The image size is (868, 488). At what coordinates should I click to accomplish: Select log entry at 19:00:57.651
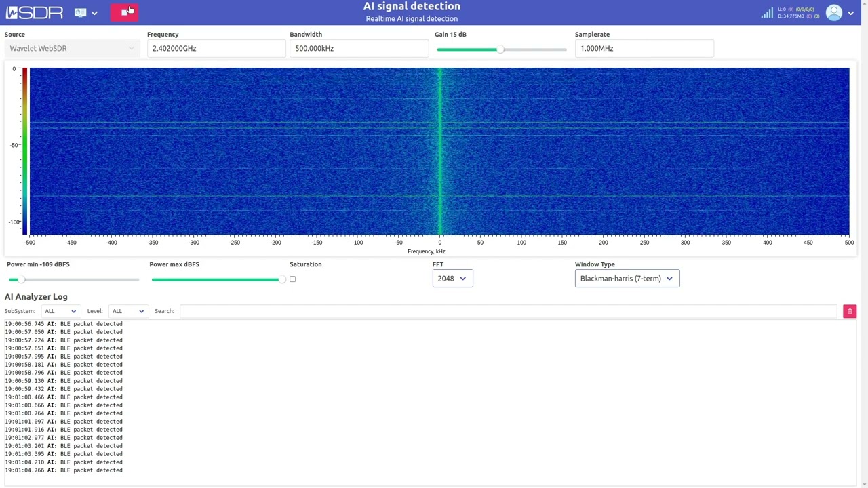[64, 348]
